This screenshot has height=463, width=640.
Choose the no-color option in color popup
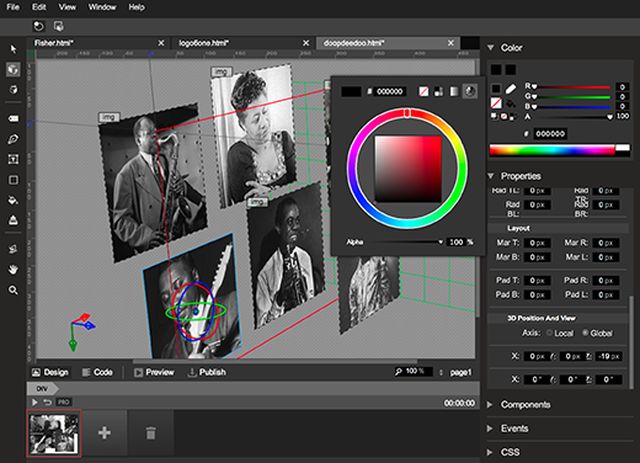pyautogui.click(x=422, y=91)
